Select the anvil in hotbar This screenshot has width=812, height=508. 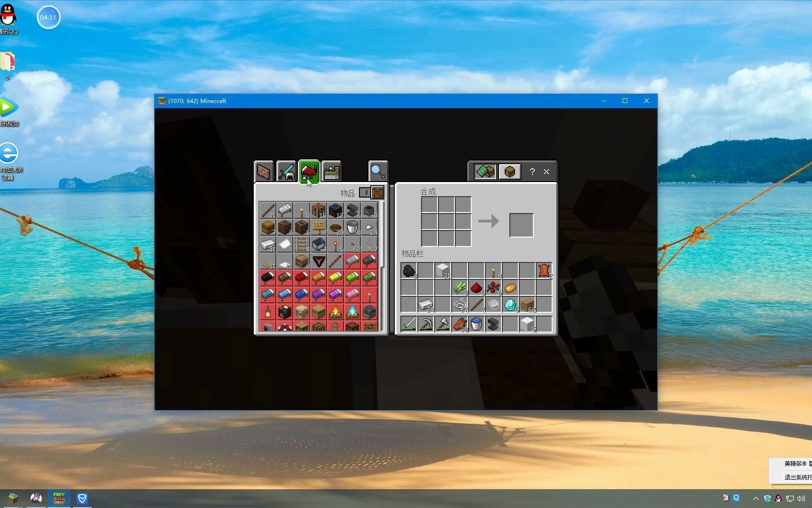click(x=493, y=324)
